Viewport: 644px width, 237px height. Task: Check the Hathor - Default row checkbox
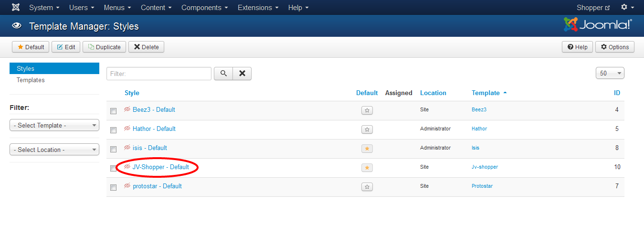tap(113, 130)
